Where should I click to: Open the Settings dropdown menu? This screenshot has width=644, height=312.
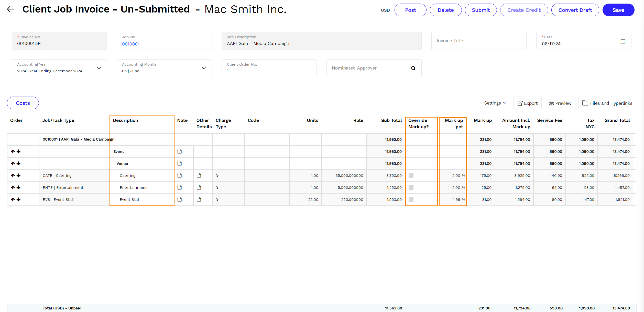[495, 103]
